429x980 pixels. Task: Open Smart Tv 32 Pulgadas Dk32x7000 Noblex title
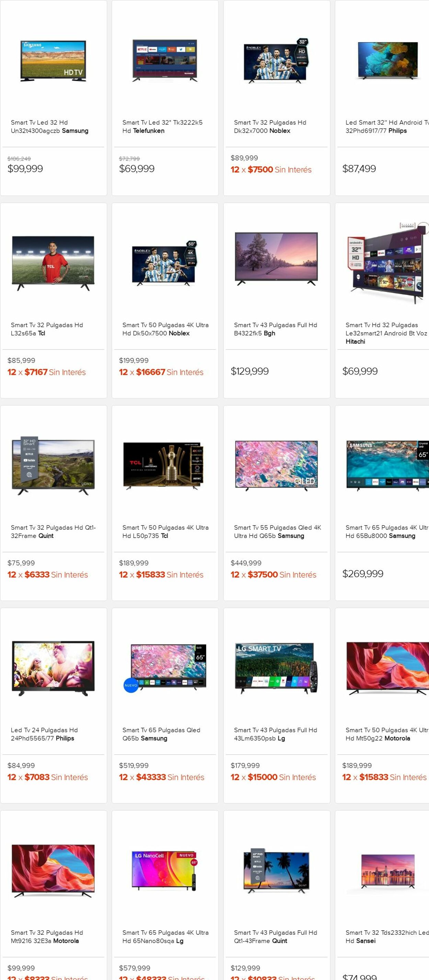pyautogui.click(x=270, y=127)
